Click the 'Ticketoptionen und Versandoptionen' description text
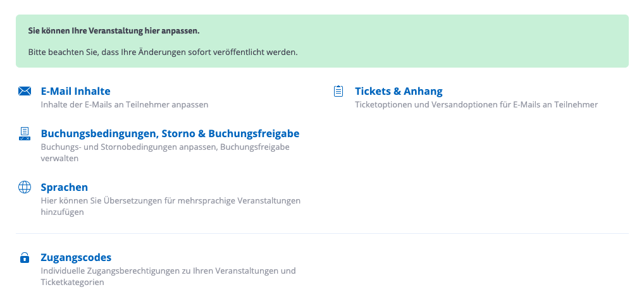This screenshot has width=644, height=304. click(476, 105)
